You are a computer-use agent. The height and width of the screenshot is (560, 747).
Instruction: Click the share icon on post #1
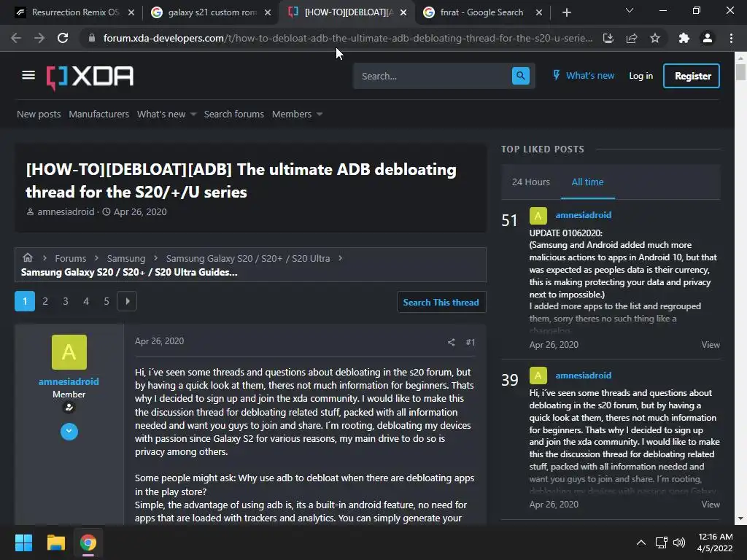[x=451, y=342]
